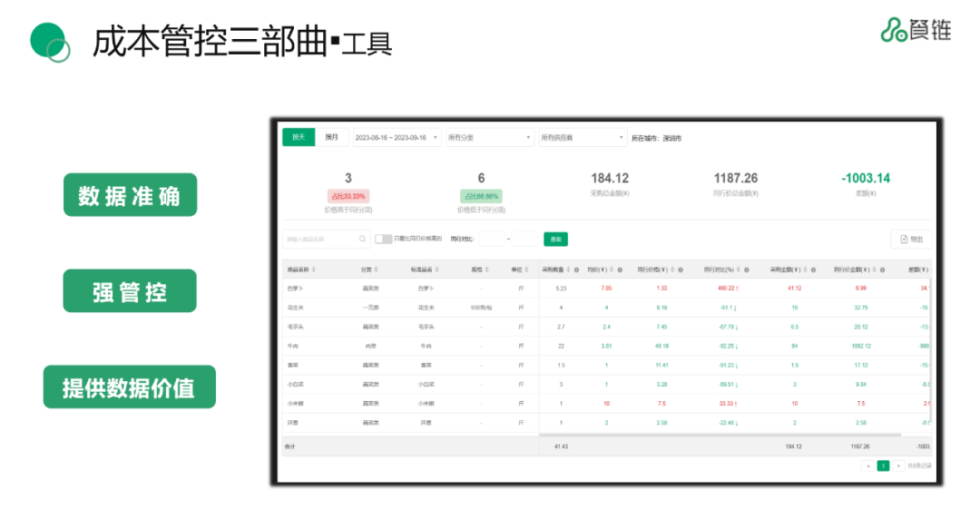
Task: Switch to the 按天 tab
Action: pos(299,137)
